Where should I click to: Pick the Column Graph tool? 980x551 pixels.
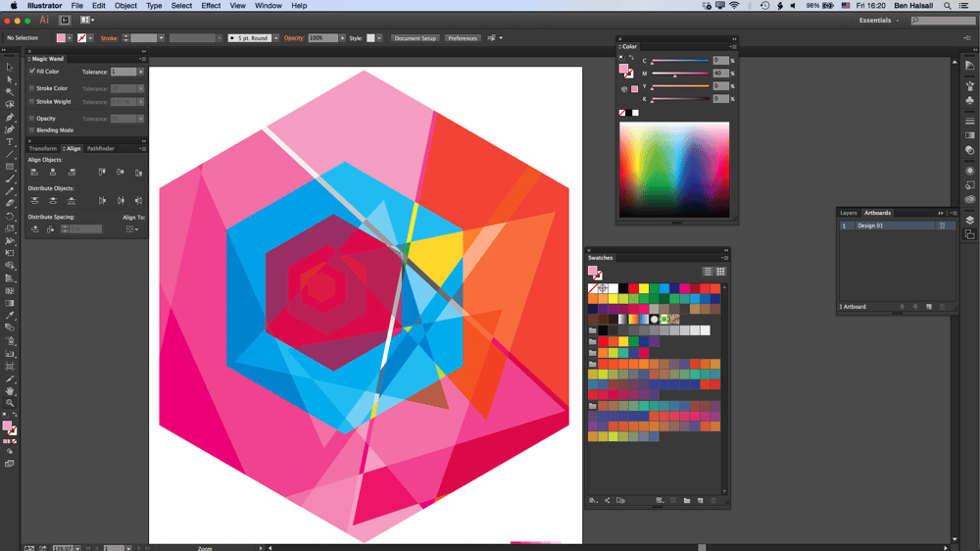[x=10, y=353]
